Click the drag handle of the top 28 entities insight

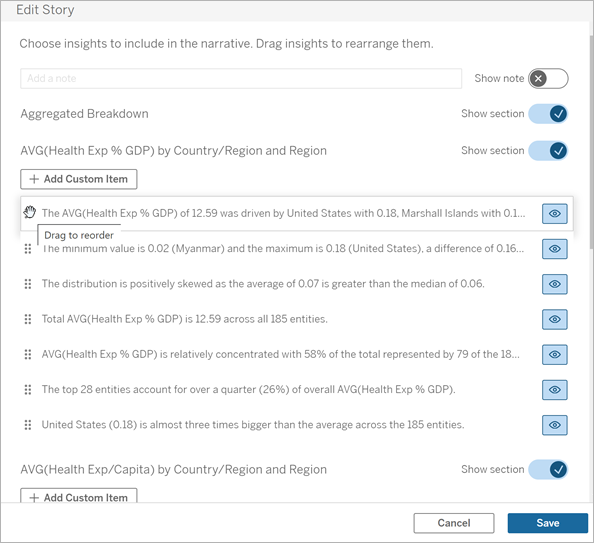tap(28, 390)
